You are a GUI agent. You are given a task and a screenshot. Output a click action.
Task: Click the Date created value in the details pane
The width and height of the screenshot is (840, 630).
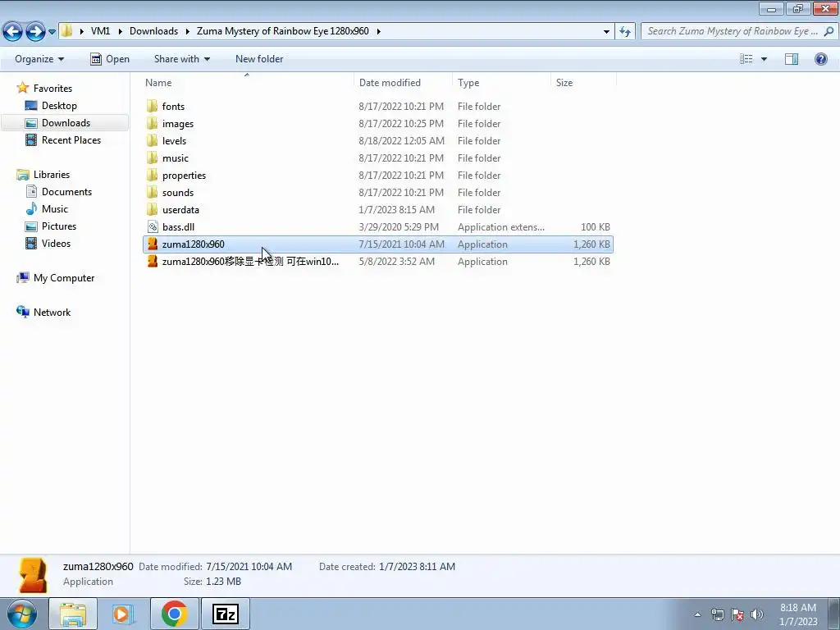417,567
